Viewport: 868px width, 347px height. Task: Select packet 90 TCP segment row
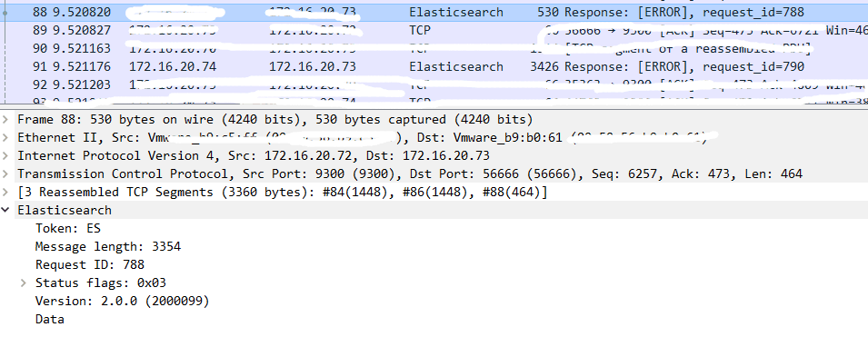(434, 49)
